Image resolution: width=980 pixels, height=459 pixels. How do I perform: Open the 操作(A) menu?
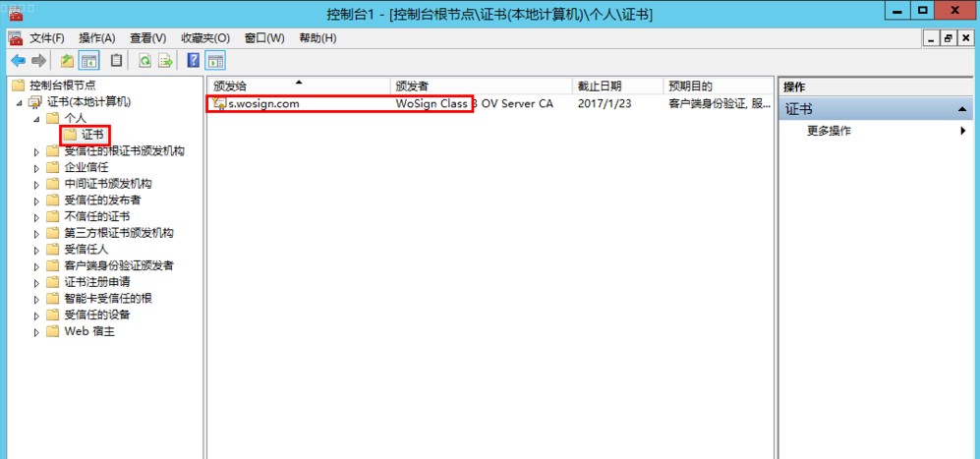(x=97, y=38)
